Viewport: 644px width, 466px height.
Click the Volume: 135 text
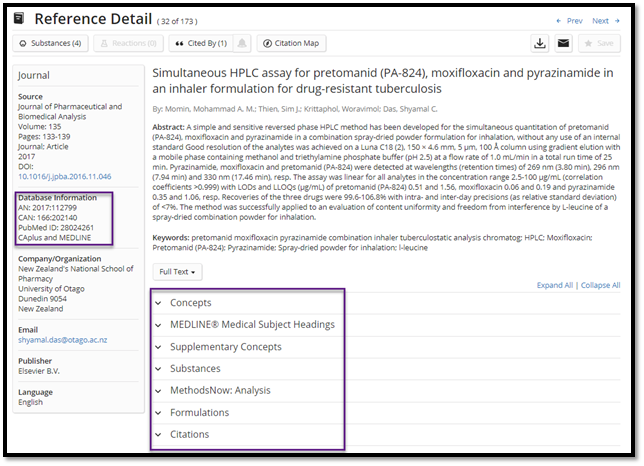(x=39, y=126)
